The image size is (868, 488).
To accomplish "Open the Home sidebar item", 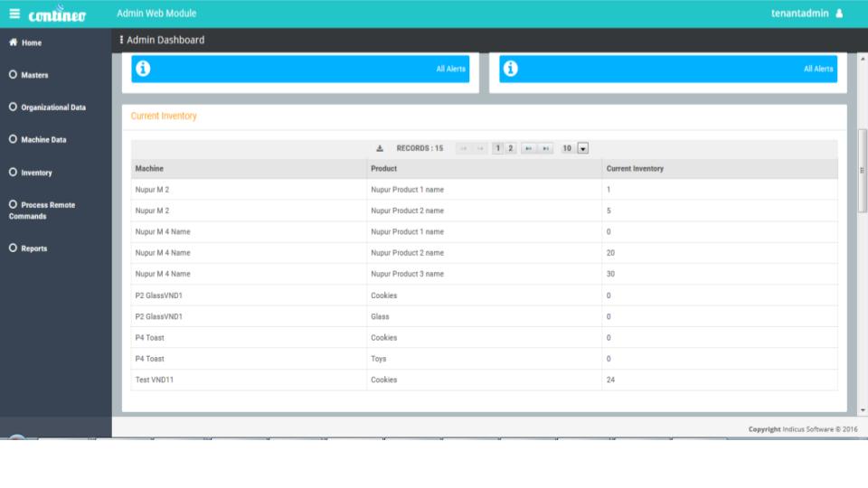I will pyautogui.click(x=25, y=42).
